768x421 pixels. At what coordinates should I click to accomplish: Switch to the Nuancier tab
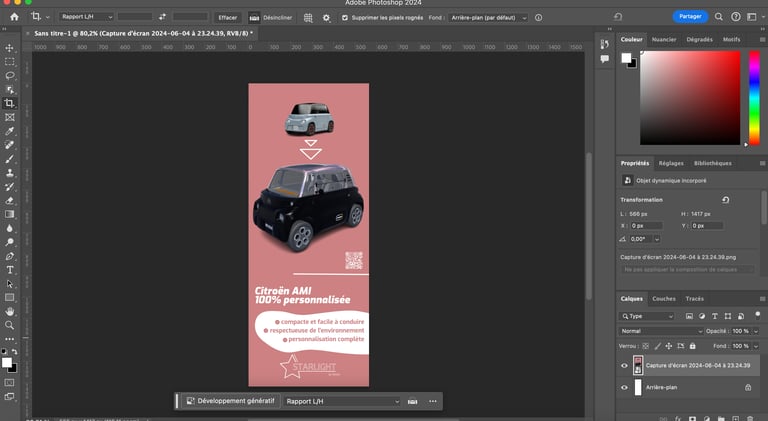(664, 39)
